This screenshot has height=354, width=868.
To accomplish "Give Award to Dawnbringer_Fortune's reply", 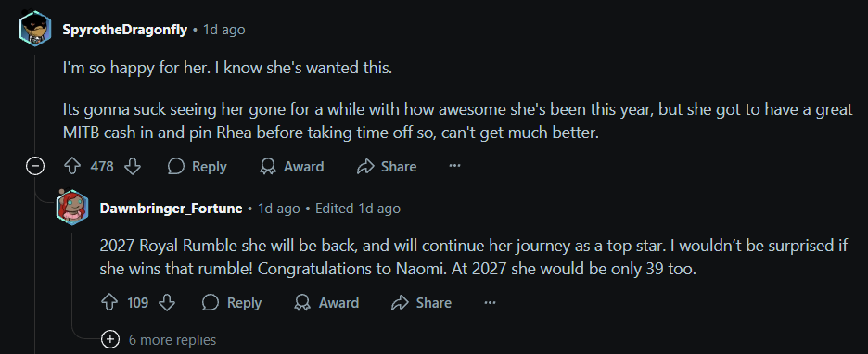I will click(x=326, y=303).
